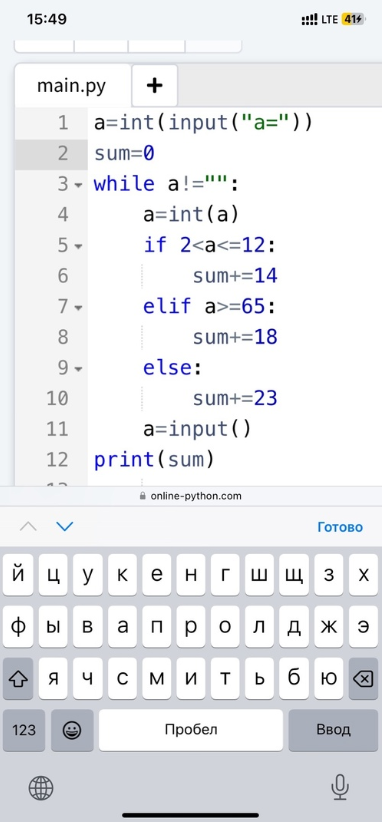The height and width of the screenshot is (822, 382).
Task: Tap the щ key on keyboard
Action: 294,576
